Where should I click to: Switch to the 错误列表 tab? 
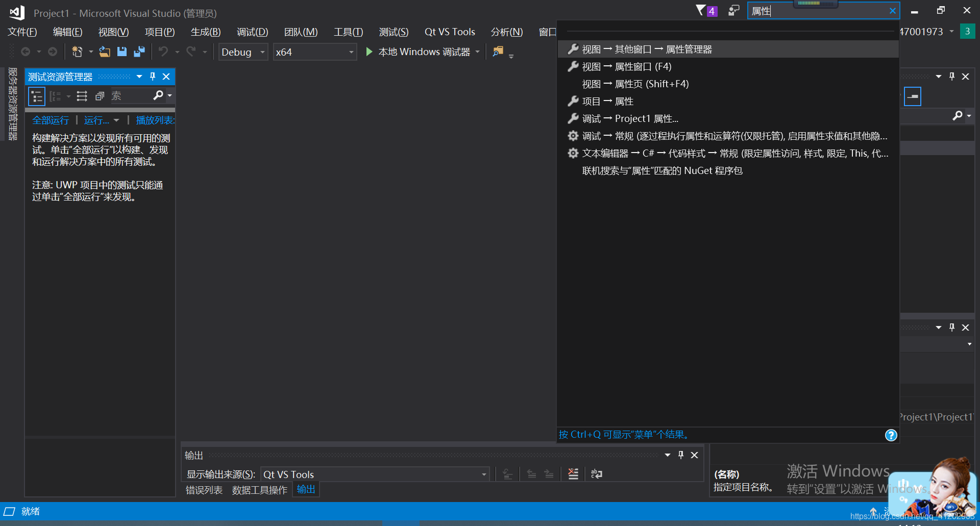[x=204, y=490]
